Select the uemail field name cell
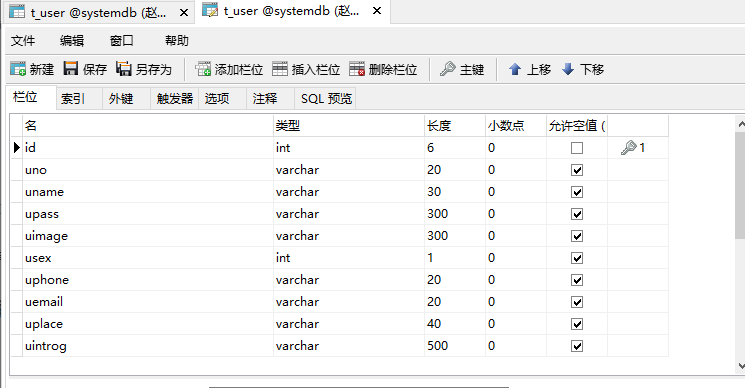Image resolution: width=745 pixels, height=388 pixels. click(x=148, y=302)
